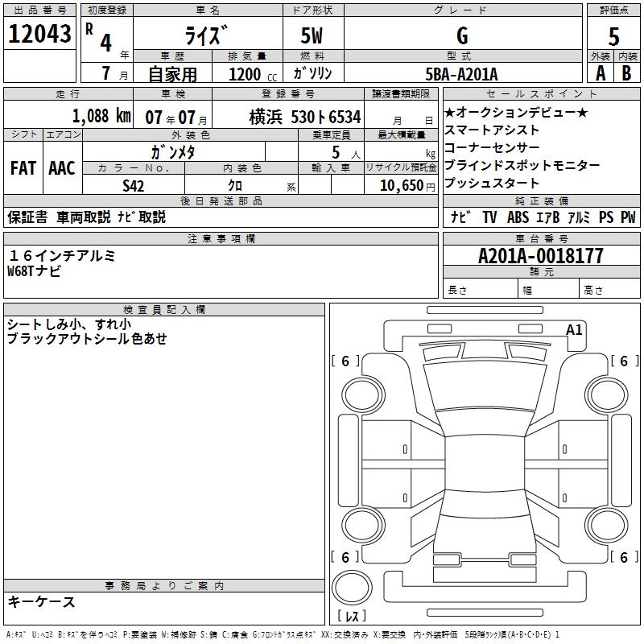
Task: Select the ブラインドスポットモニター line
Action: [x=522, y=166]
